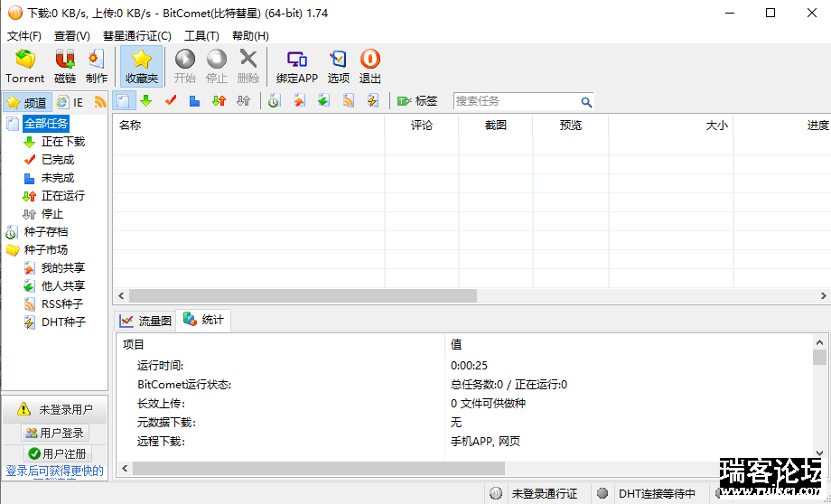The image size is (831, 504).
Task: Click the 用户注册 button
Action: click(x=57, y=453)
